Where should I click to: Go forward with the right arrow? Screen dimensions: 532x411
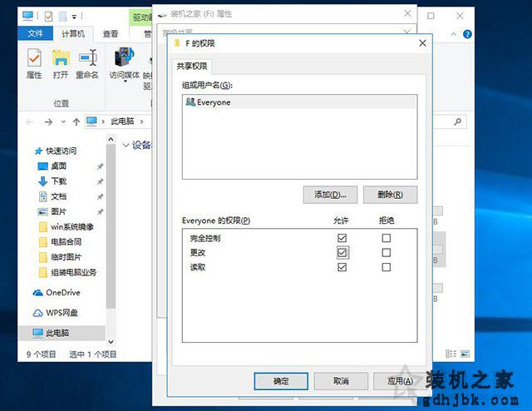tap(48, 121)
